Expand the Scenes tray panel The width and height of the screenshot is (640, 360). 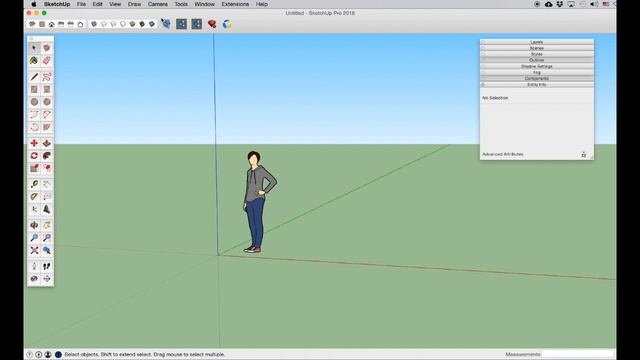[537, 48]
